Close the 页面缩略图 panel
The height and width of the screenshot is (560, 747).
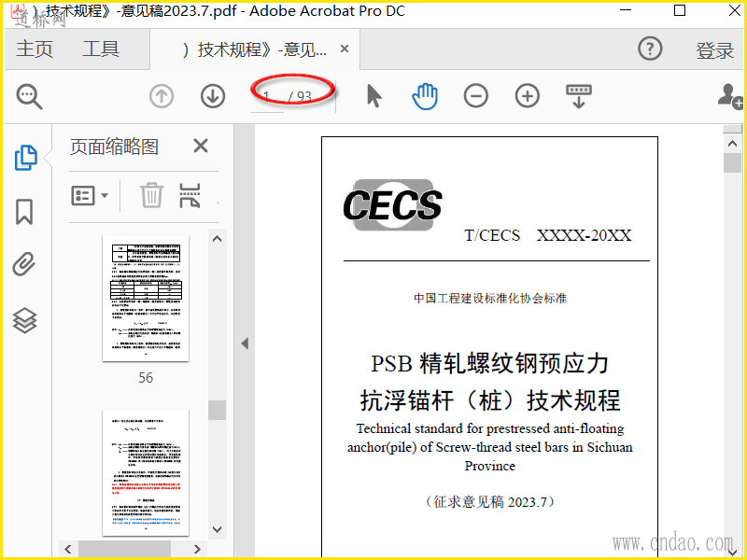[201, 146]
